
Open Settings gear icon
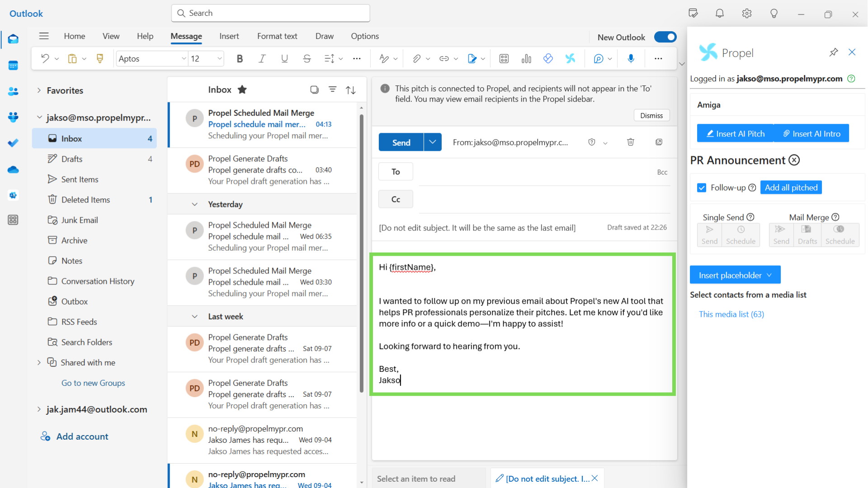[747, 14]
